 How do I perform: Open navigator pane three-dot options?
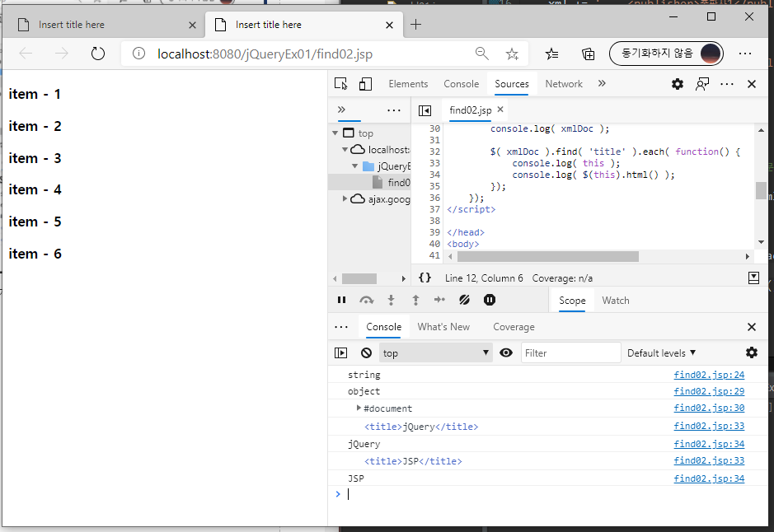coord(393,110)
